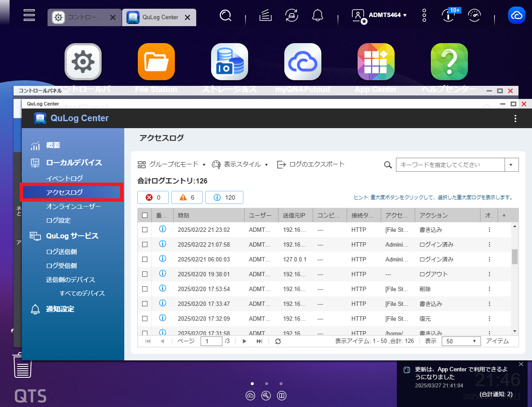532x407 pixels.
Task: Open the notifications bell in top bar
Action: [x=318, y=16]
